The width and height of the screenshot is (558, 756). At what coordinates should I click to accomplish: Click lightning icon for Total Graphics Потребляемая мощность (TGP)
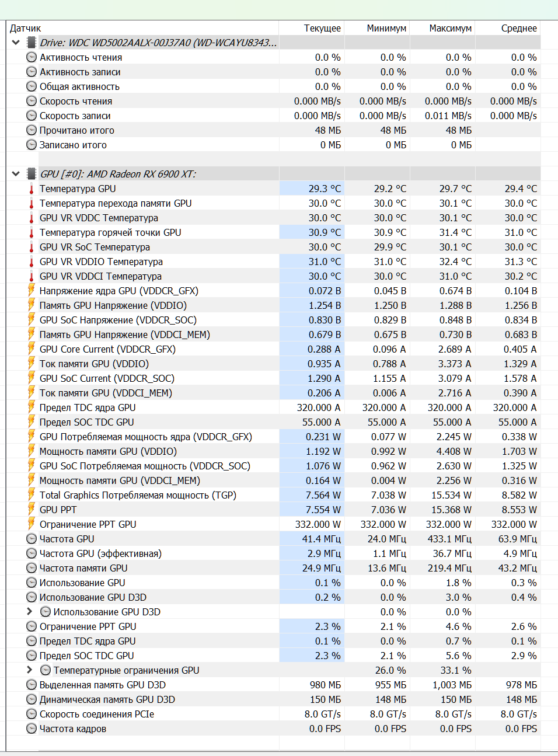32,494
